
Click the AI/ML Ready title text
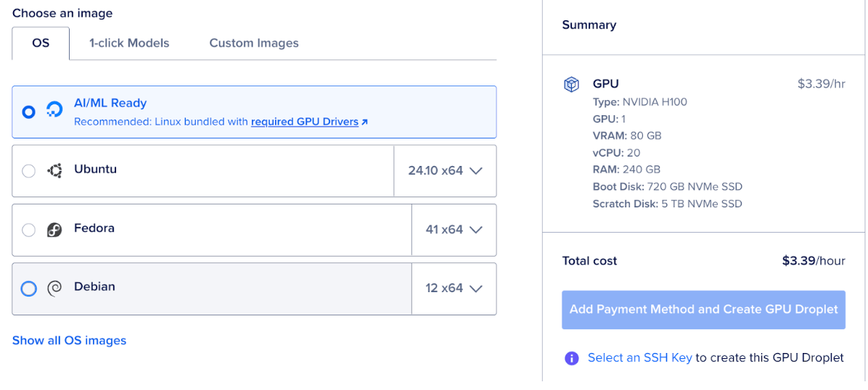[111, 103]
